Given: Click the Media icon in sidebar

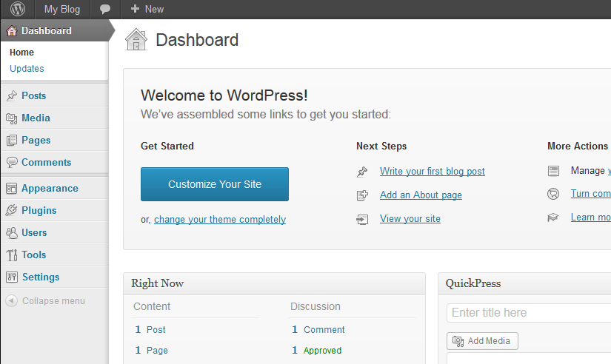Looking at the screenshot, I should 11,118.
